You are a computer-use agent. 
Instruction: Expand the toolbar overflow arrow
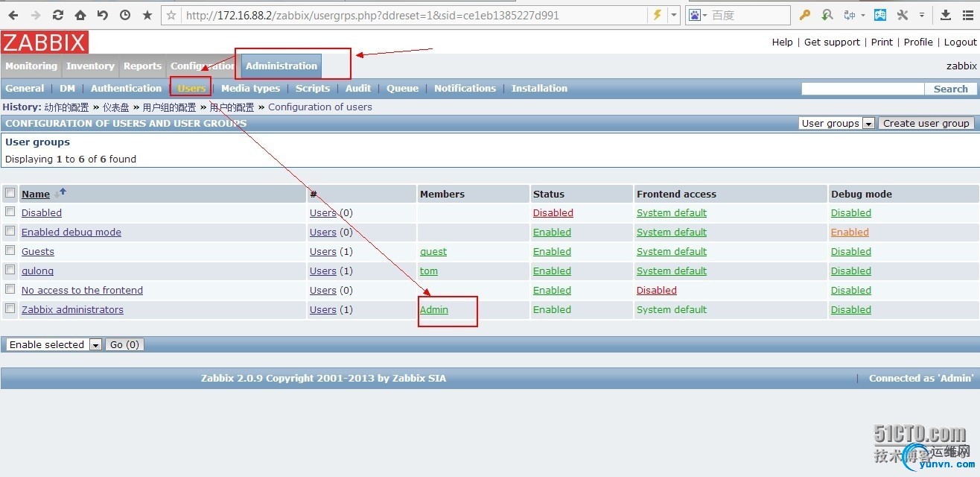pos(922,15)
